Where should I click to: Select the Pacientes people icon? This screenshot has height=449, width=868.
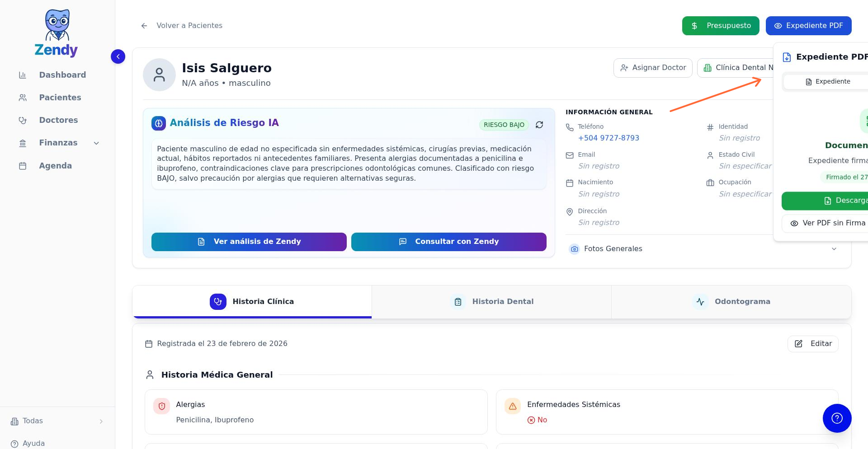[x=23, y=97]
